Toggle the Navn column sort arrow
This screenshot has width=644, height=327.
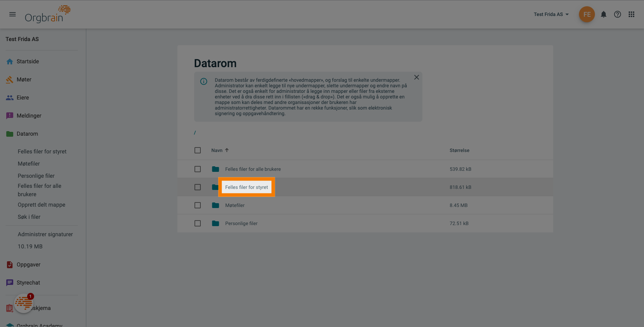pyautogui.click(x=226, y=150)
